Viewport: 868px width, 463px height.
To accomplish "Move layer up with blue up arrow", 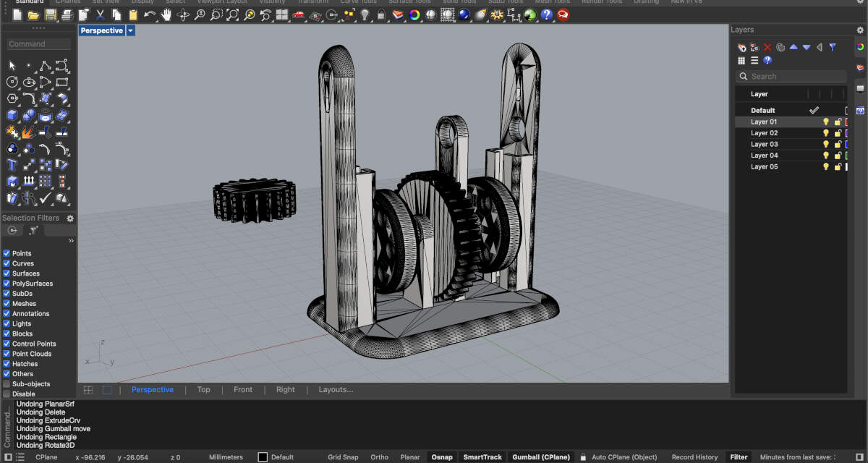I will pos(793,47).
